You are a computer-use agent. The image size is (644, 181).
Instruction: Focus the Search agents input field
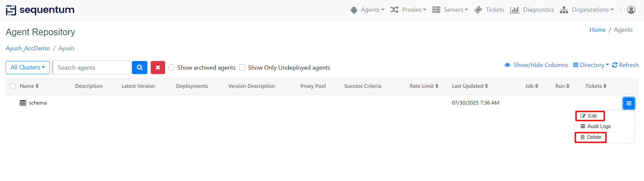click(x=92, y=68)
